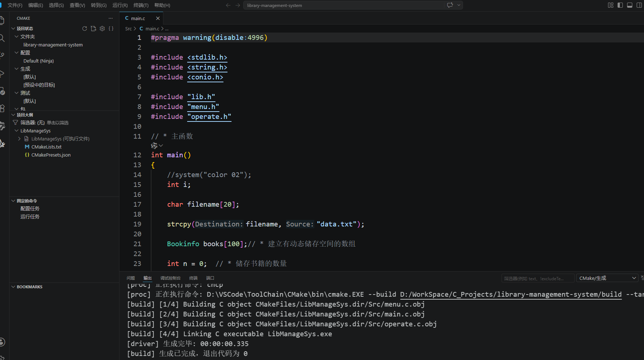Open CMAKE panel more actions menu
Screen dimensions: 644x360
(x=111, y=18)
